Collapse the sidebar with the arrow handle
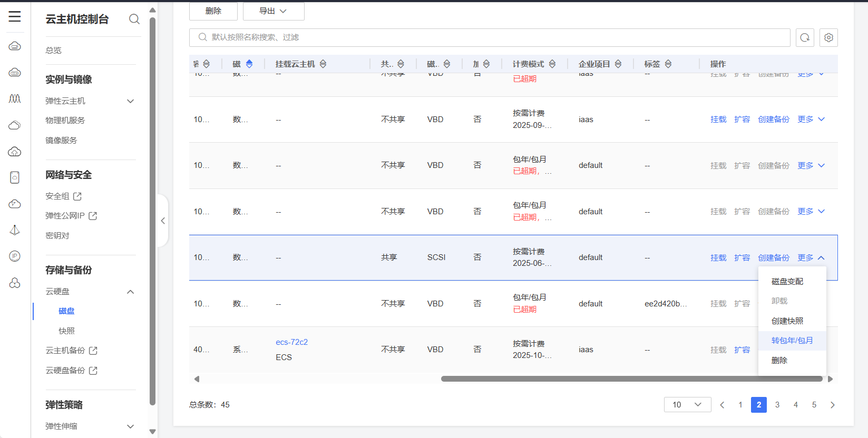Screen dimensions: 868x438 pyautogui.click(x=163, y=221)
